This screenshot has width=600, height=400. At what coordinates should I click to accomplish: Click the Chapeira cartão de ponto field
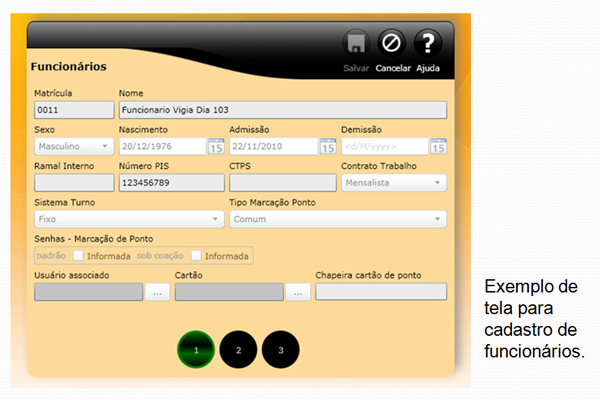pyautogui.click(x=380, y=292)
